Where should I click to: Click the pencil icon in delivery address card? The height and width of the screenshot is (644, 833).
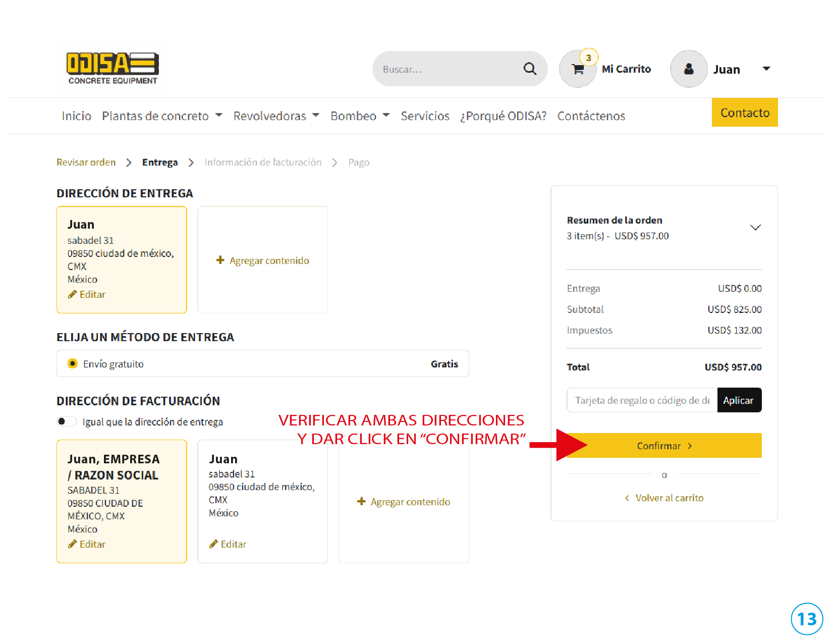[x=72, y=294]
